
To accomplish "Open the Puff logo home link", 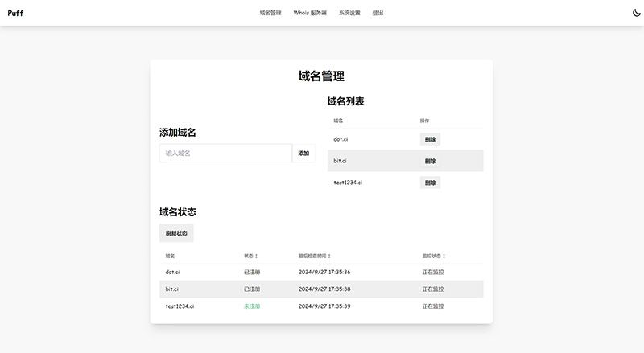I will pyautogui.click(x=15, y=13).
